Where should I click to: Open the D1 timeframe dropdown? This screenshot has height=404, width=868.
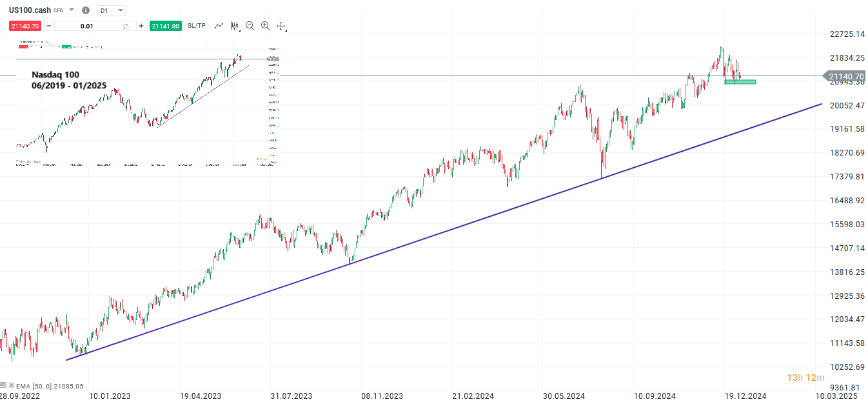112,10
